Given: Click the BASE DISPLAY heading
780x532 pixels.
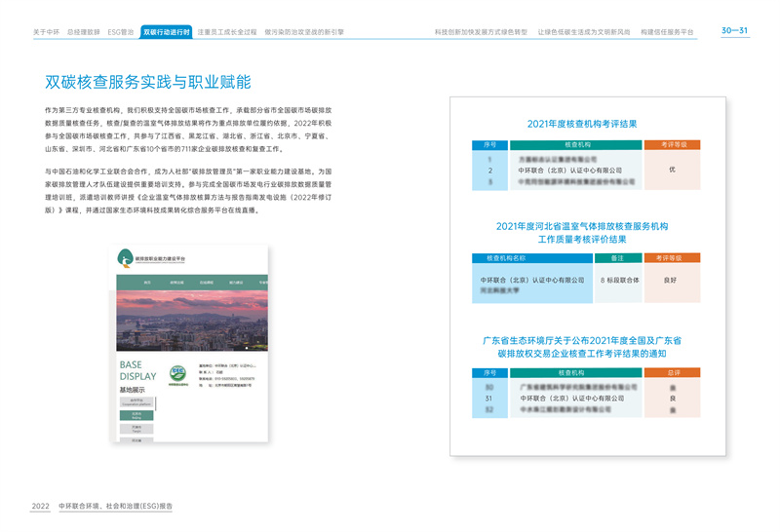Looking at the screenshot, I should [x=137, y=370].
